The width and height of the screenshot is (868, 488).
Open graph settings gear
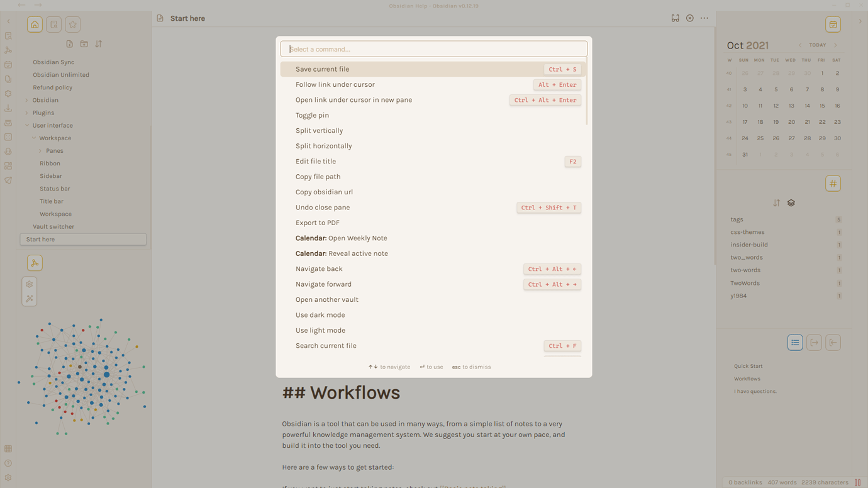click(x=30, y=284)
